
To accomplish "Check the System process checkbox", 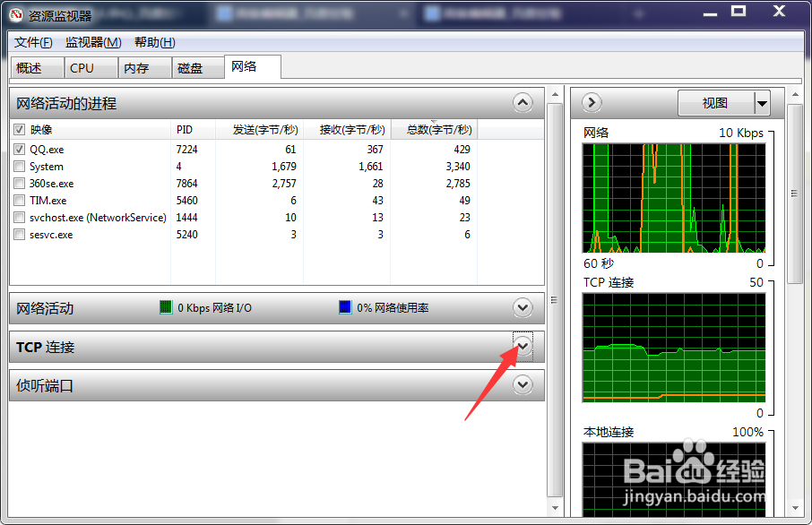I will click(19, 167).
